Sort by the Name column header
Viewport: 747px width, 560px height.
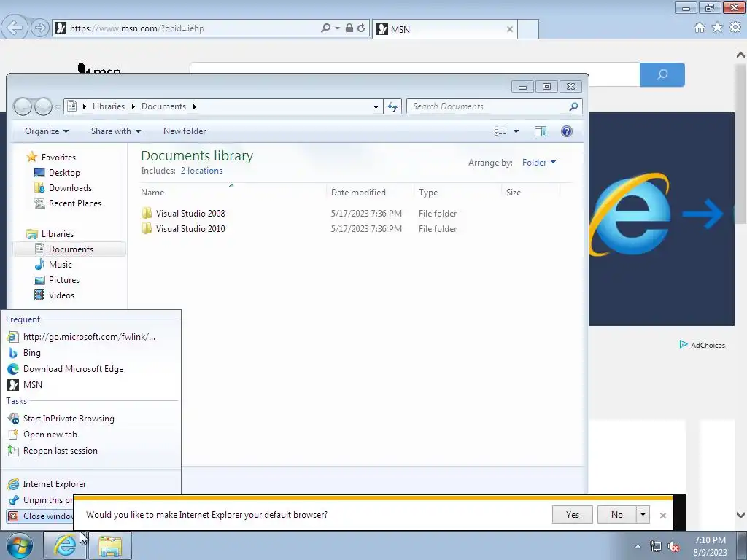point(233,192)
